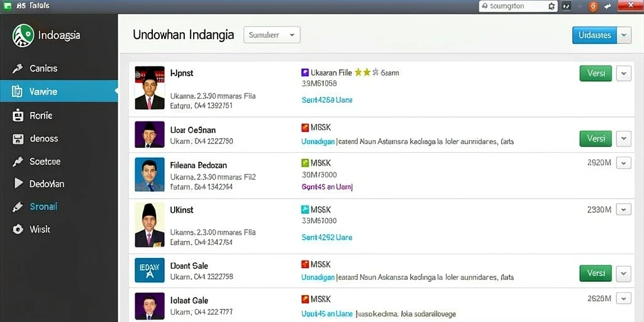This screenshot has width=644, height=322.
Task: Open the Ronie robot icon item
Action: 18,116
